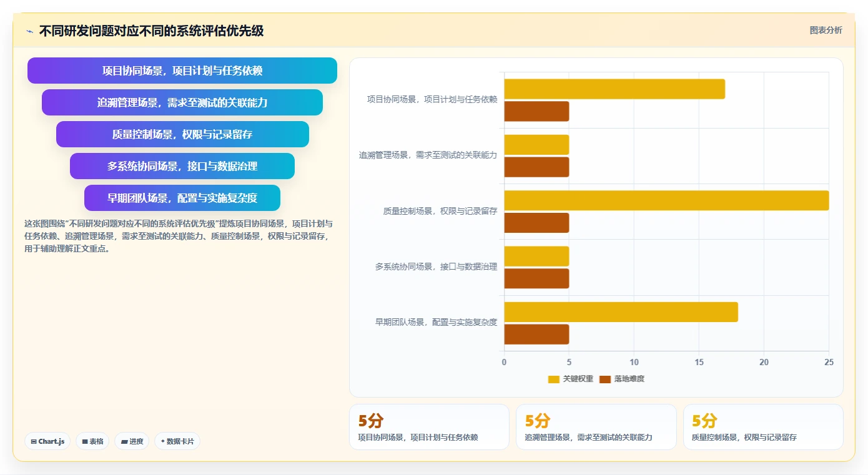Open 5分 data card 项目协同场景
The image size is (868, 475).
[x=429, y=427]
